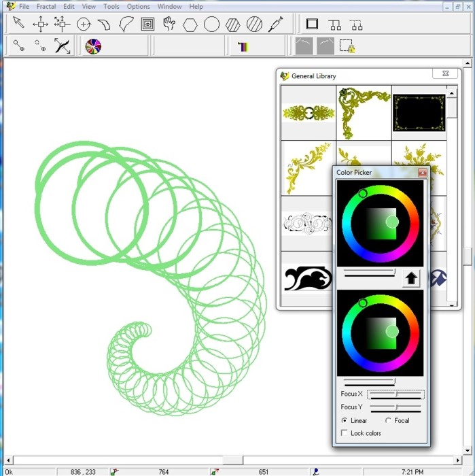Click the lower saturation square green handle
Viewport: 475px width, 476px height.
click(x=392, y=331)
